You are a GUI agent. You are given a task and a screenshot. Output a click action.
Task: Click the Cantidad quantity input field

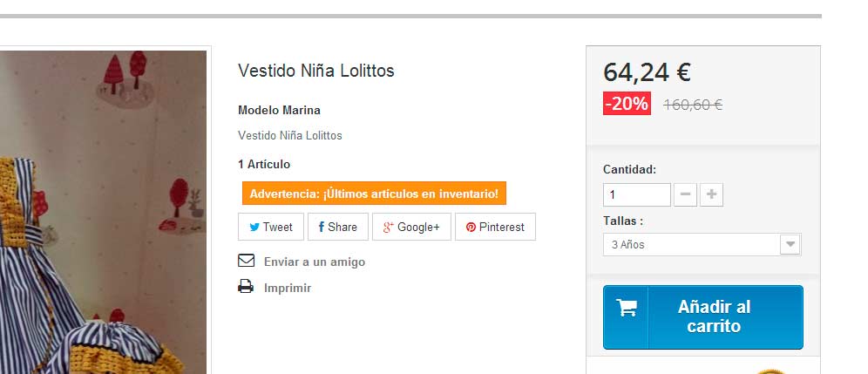[636, 194]
